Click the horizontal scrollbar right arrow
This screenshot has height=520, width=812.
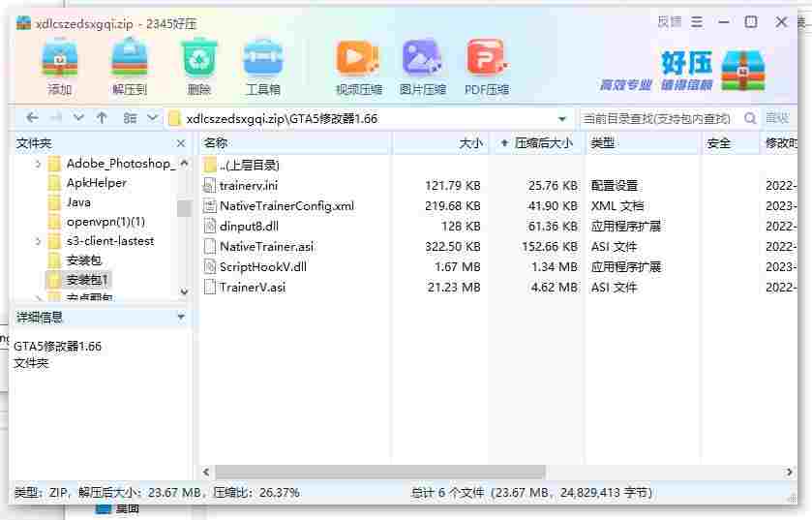(789, 472)
